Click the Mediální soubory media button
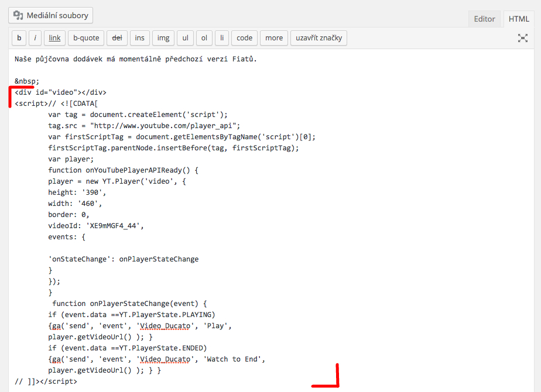The height and width of the screenshot is (392, 541). pyautogui.click(x=50, y=15)
